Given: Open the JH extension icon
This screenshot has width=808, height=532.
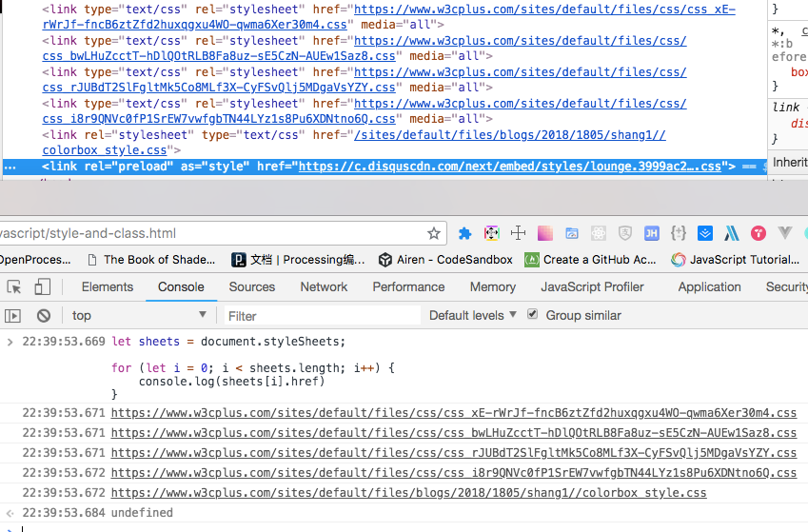Looking at the screenshot, I should coord(651,233).
